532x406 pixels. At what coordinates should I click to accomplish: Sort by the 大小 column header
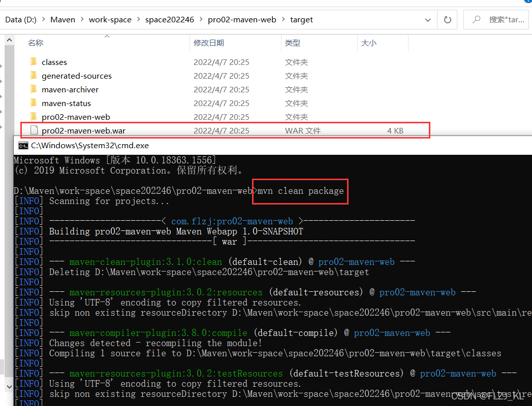click(x=368, y=43)
